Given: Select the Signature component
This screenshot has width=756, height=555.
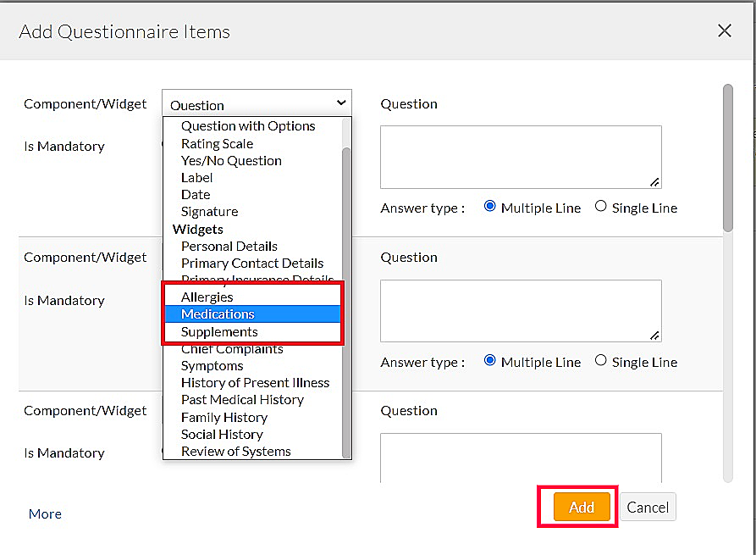Looking at the screenshot, I should pos(209,211).
